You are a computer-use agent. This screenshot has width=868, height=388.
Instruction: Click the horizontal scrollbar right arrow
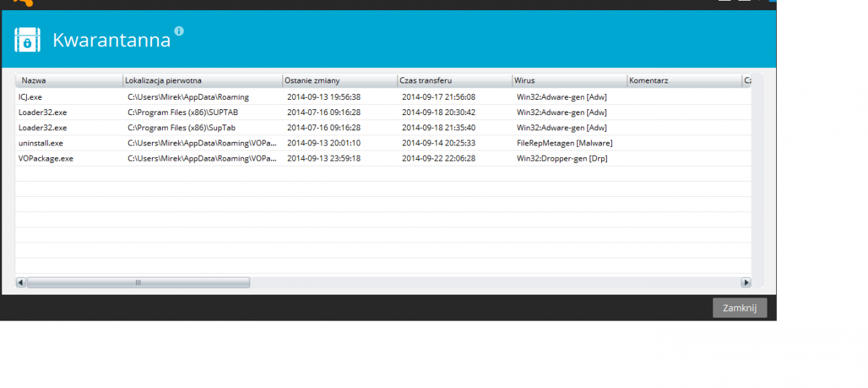746,282
